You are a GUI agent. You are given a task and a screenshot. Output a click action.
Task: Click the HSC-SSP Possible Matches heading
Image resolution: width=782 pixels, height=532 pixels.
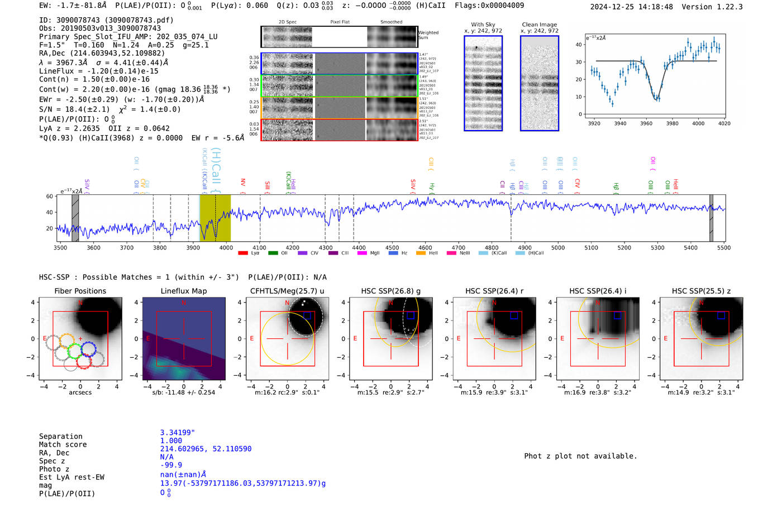pos(139,277)
